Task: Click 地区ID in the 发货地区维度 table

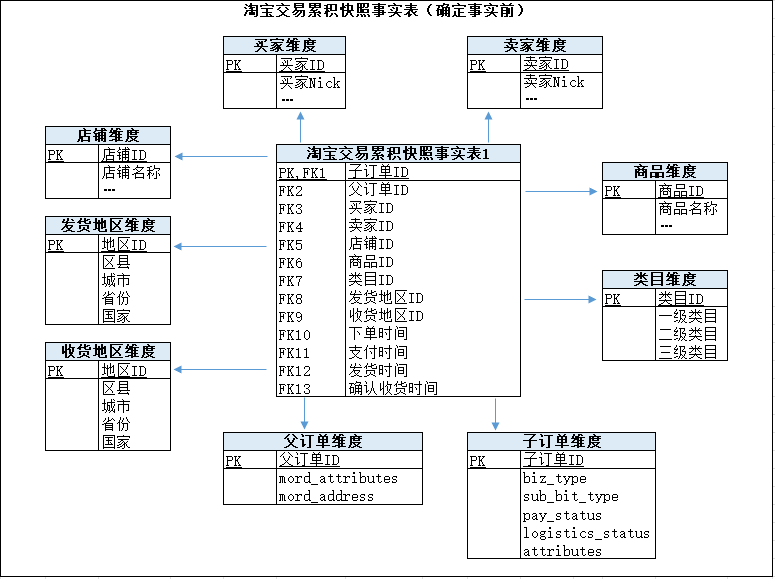Action: click(x=124, y=245)
